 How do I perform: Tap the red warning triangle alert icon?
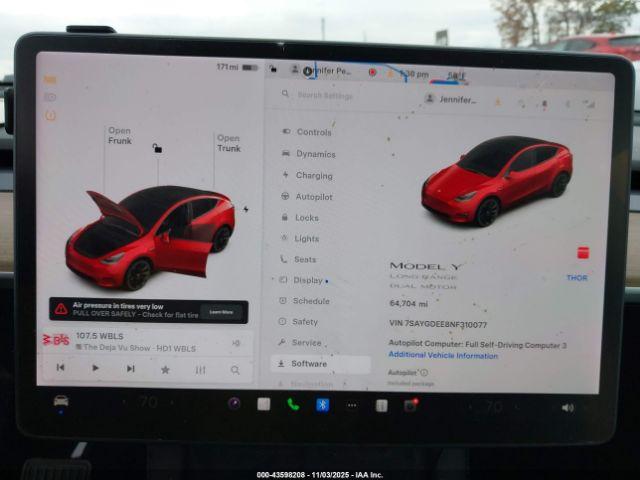coord(61,309)
